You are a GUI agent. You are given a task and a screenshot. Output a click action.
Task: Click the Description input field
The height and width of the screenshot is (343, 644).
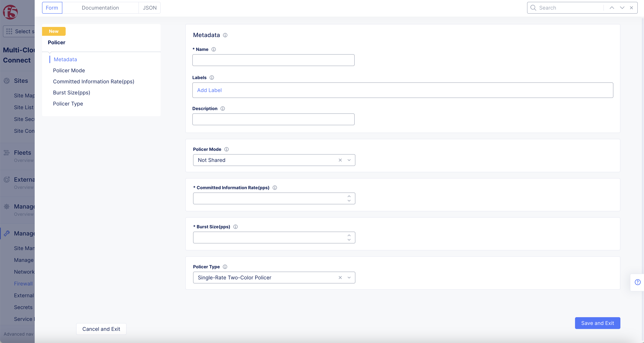pos(273,119)
